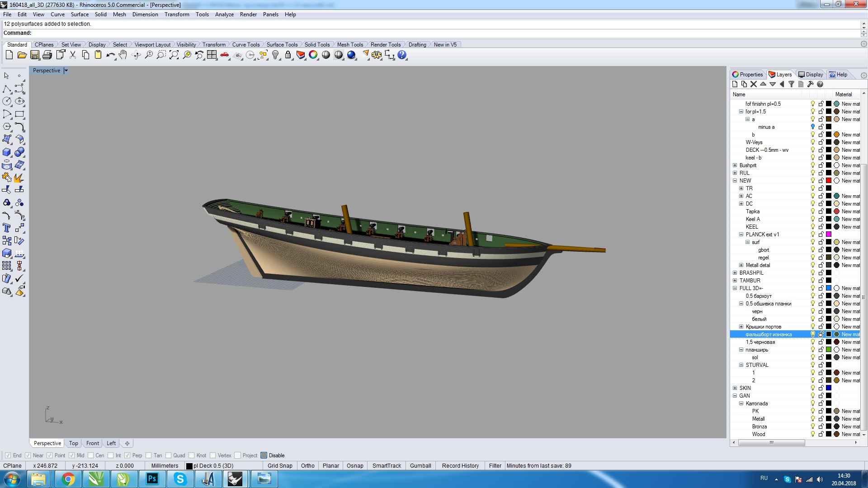Viewport: 868px width, 488px height.
Task: Open Photoshop from the Windows taskbar
Action: coord(152,479)
